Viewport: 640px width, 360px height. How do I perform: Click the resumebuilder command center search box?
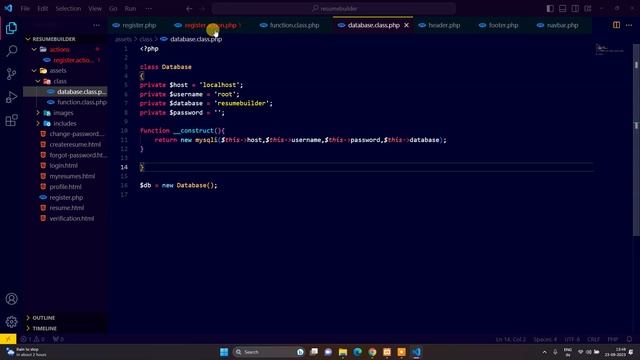coord(334,8)
